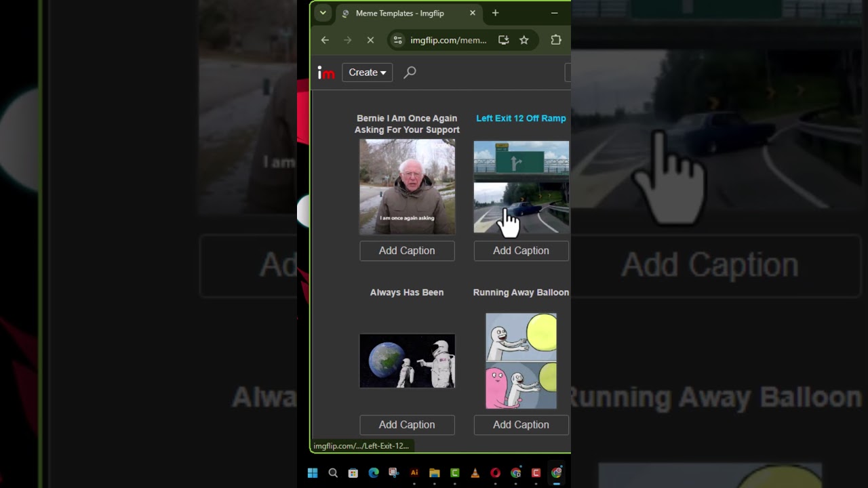The width and height of the screenshot is (868, 488).
Task: Open Windows taskbar Search
Action: tap(333, 473)
